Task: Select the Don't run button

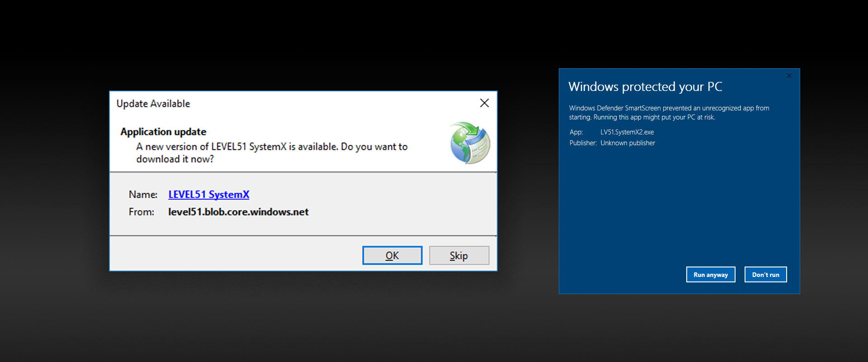Action: pyautogui.click(x=765, y=275)
